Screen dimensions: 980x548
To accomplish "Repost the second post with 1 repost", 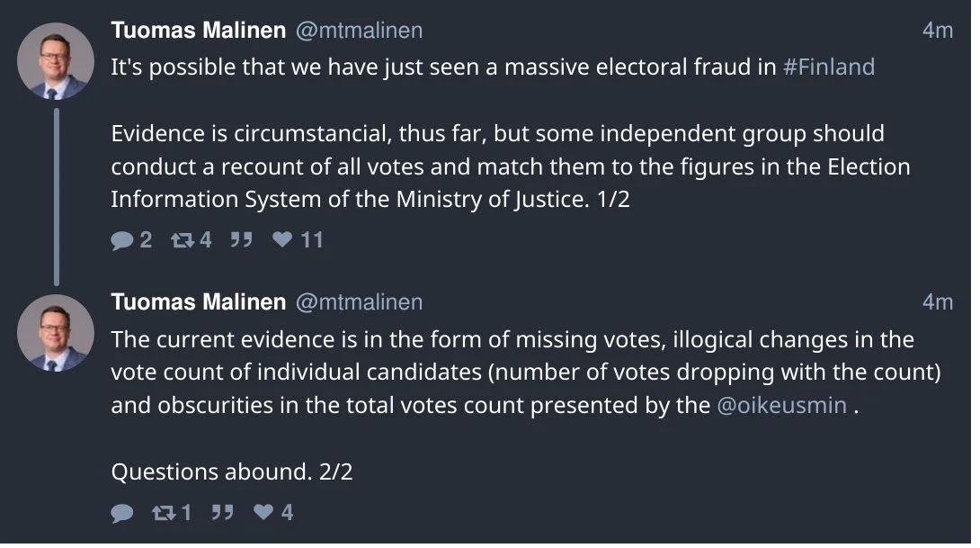I will pos(164,513).
